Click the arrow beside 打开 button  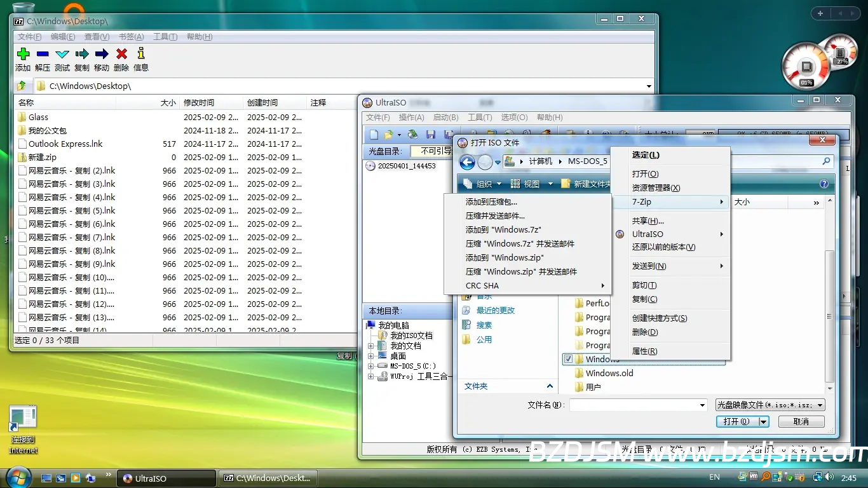pos(764,422)
